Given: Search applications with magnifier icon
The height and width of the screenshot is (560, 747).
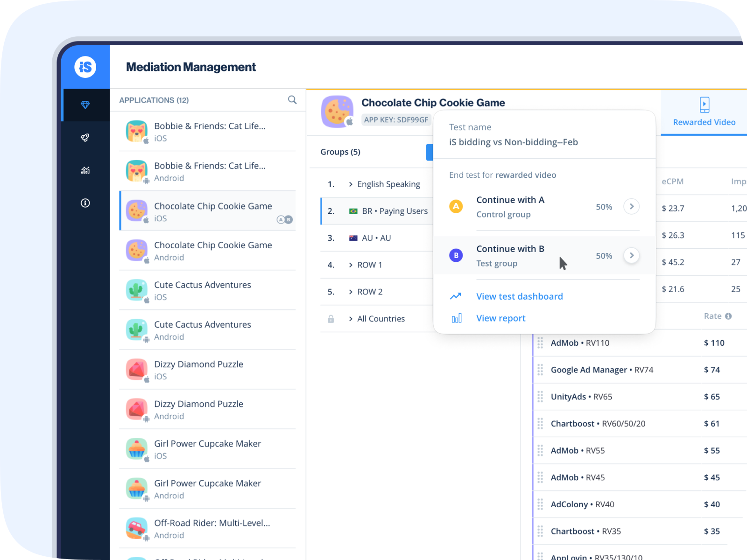Looking at the screenshot, I should tap(292, 100).
